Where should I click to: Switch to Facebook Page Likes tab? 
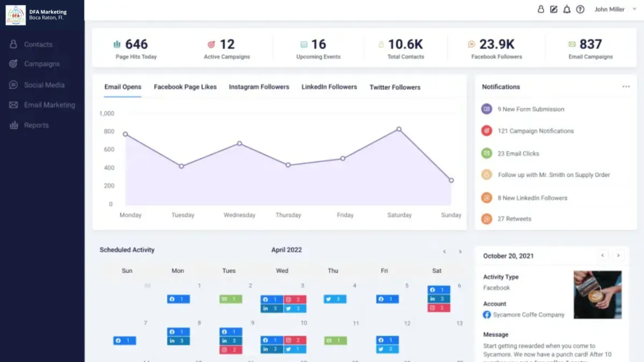coord(185,87)
